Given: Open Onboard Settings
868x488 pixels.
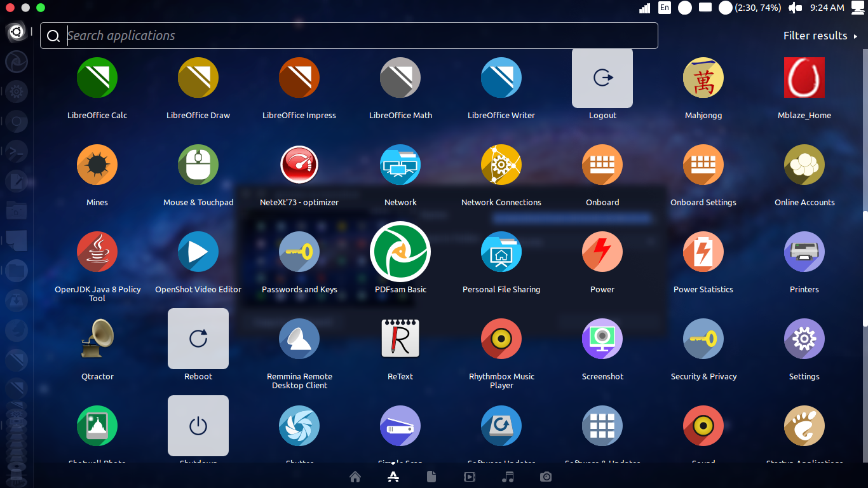Looking at the screenshot, I should [x=703, y=165].
